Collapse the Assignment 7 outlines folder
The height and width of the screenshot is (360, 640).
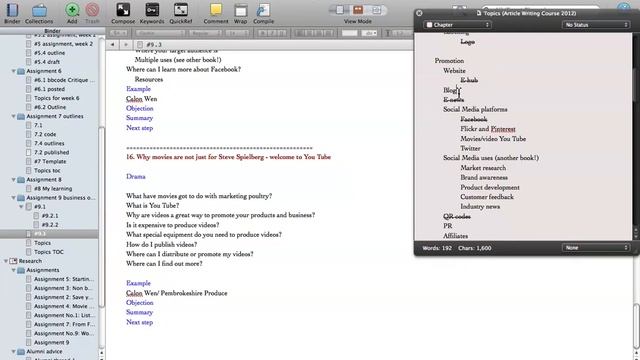(13, 116)
